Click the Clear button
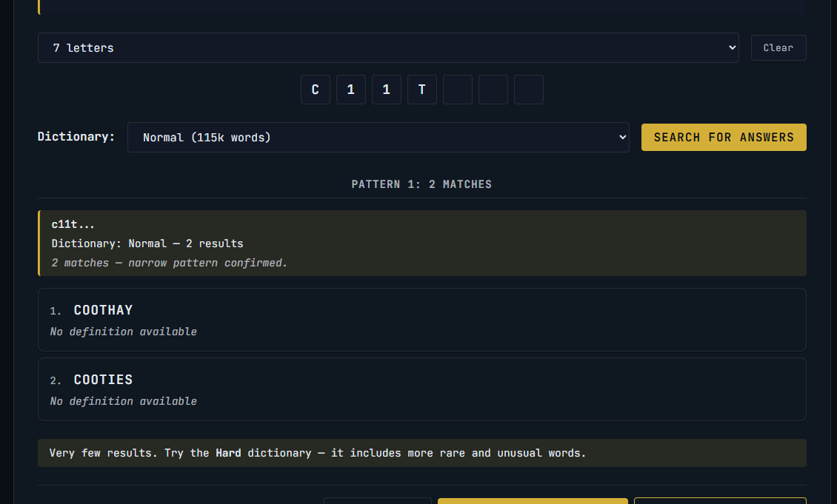This screenshot has width=837, height=504. tap(778, 47)
